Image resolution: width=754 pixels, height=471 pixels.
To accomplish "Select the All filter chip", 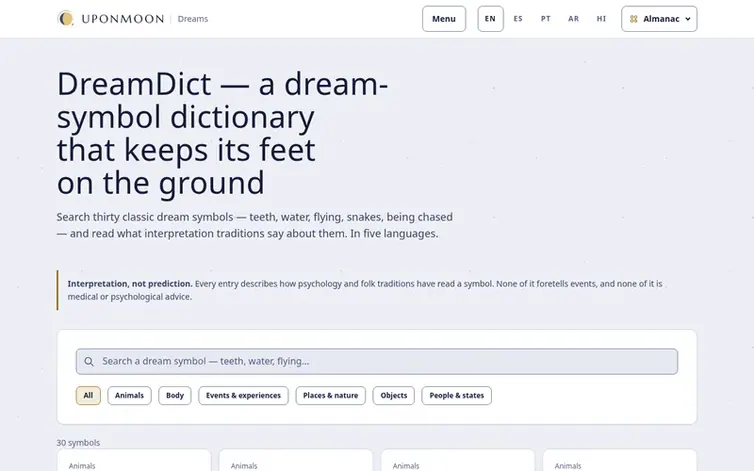I will pos(88,395).
